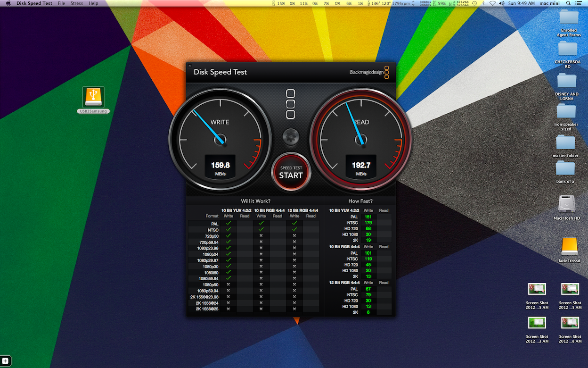Click the 1080p50 row label
This screenshot has width=588, height=368.
tap(211, 284)
